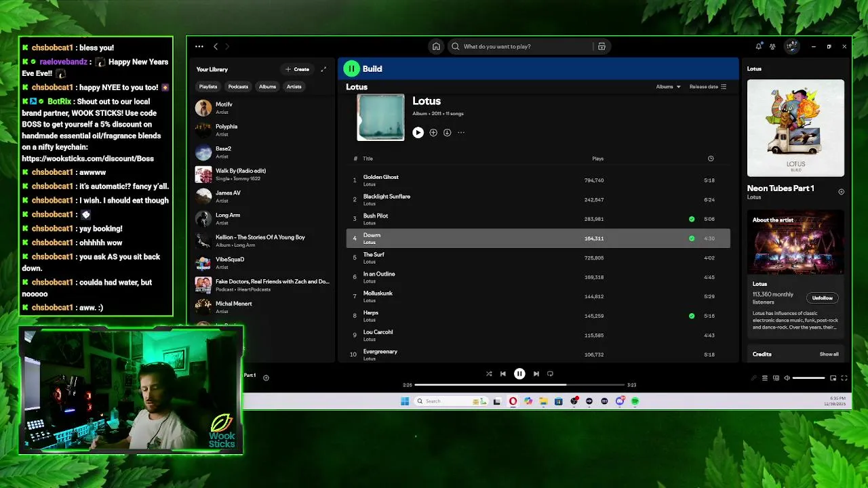Open Long Arm artist in library
This screenshot has width=868, height=488.
pyautogui.click(x=262, y=219)
